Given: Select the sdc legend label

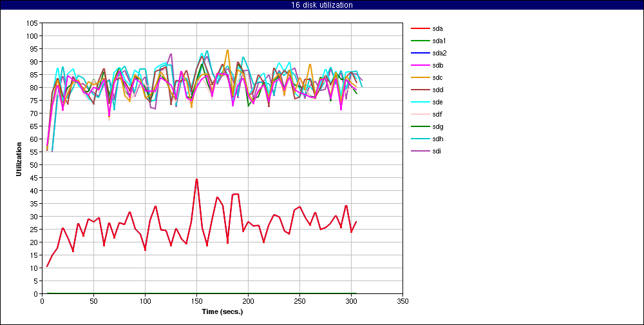Looking at the screenshot, I should point(438,78).
